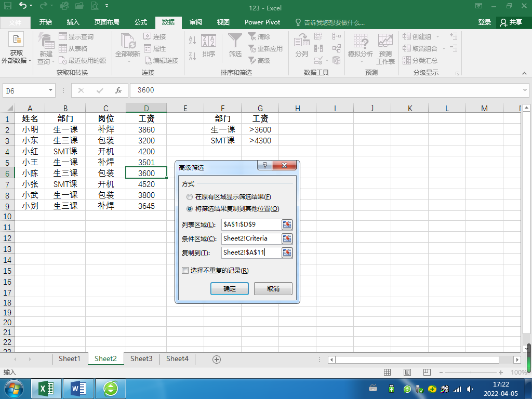Click the Sort A to Z ascending icon
This screenshot has height=399, width=532.
point(192,41)
